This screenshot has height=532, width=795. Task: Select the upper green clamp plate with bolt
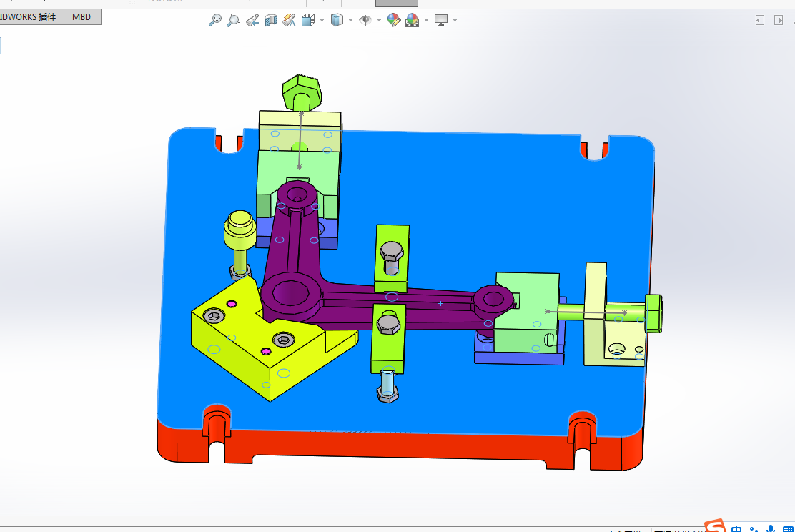(x=391, y=257)
